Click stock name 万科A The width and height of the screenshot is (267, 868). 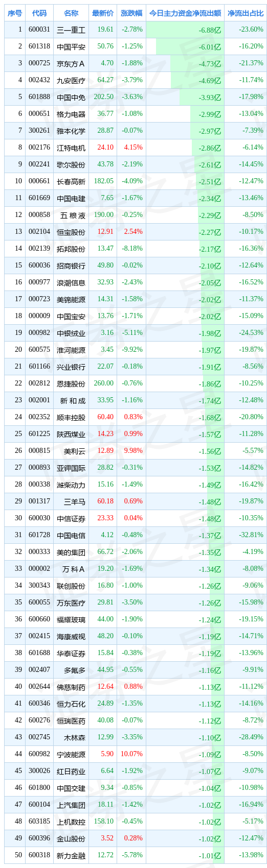pos(74,569)
